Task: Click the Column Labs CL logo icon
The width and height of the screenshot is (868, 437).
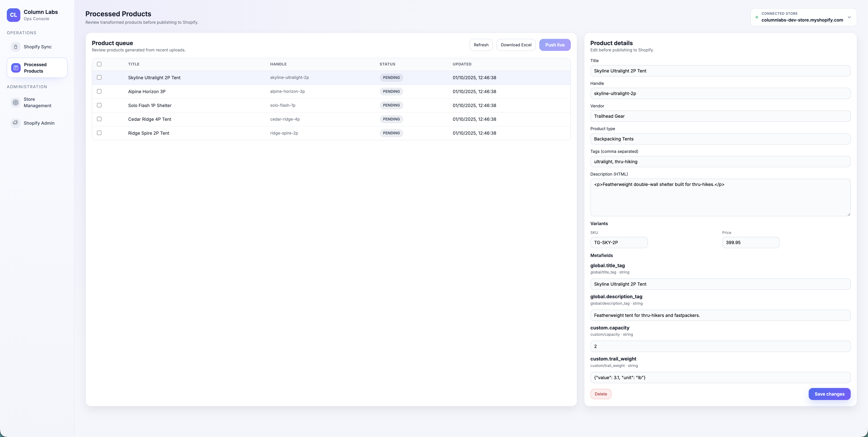Action: [x=14, y=15]
